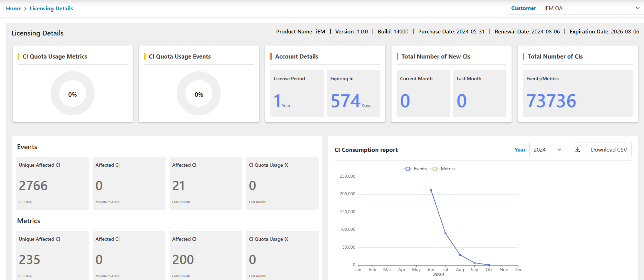Click the Events/Metrics total 73736 tile
Screen dimensions: 644x280
click(x=577, y=93)
